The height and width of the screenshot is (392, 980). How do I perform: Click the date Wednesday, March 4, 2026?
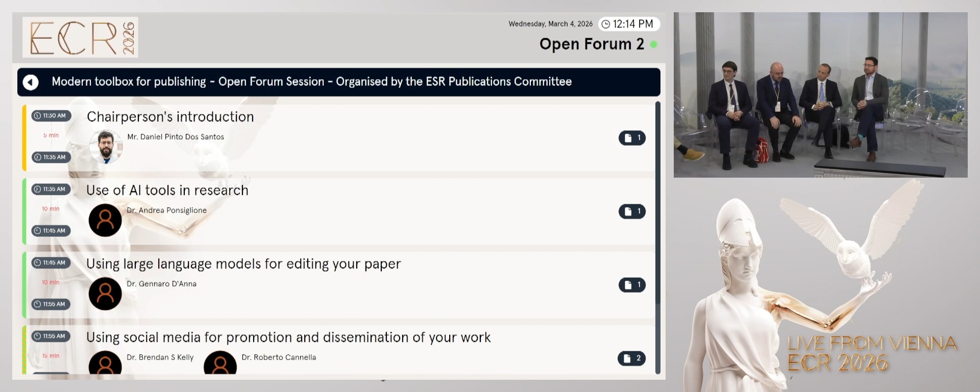point(550,24)
